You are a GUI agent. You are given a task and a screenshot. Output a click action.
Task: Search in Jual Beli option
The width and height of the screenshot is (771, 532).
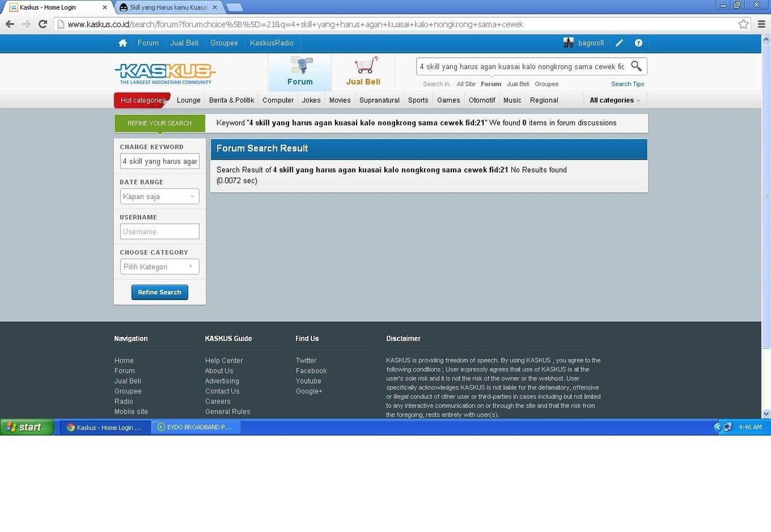pyautogui.click(x=518, y=84)
